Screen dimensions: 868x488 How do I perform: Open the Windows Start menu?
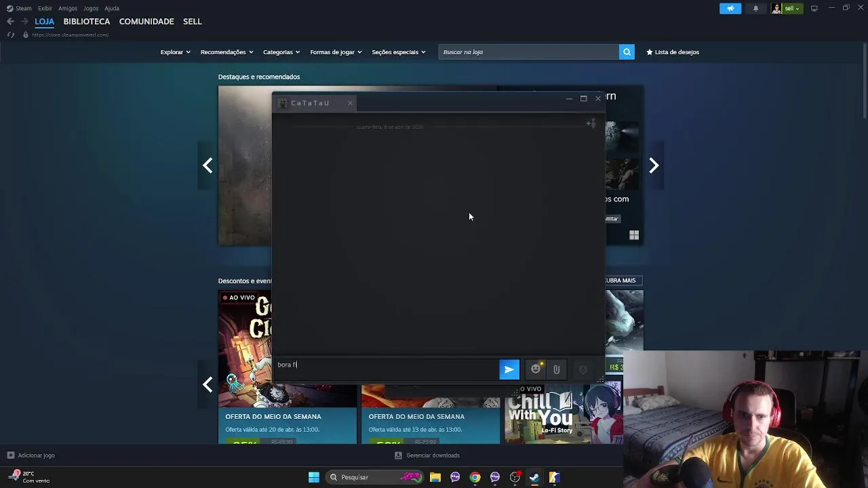(x=313, y=477)
